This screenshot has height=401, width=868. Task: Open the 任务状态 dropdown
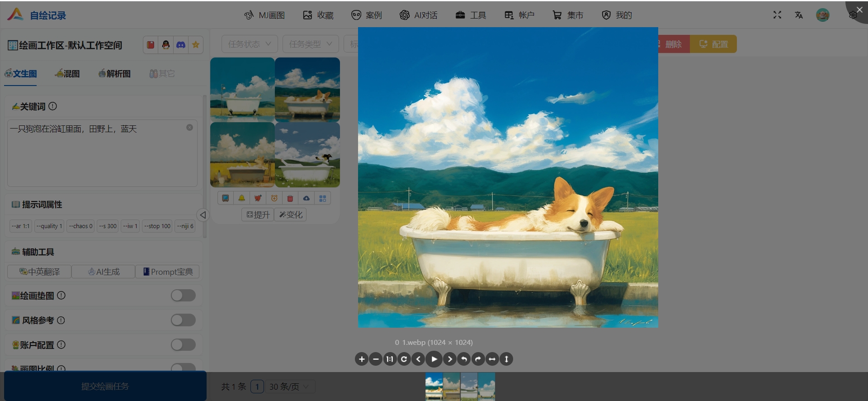(x=250, y=44)
